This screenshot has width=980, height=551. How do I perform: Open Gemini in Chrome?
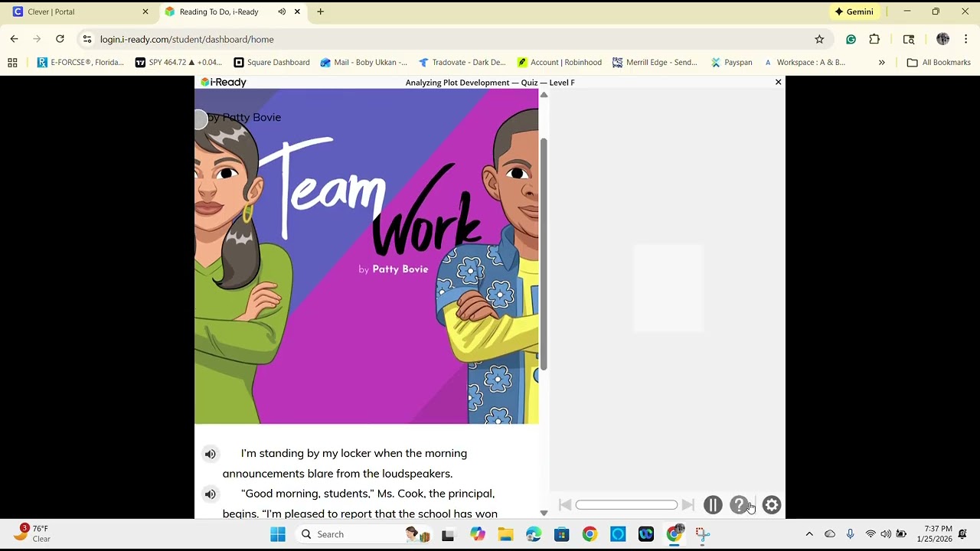click(x=854, y=11)
